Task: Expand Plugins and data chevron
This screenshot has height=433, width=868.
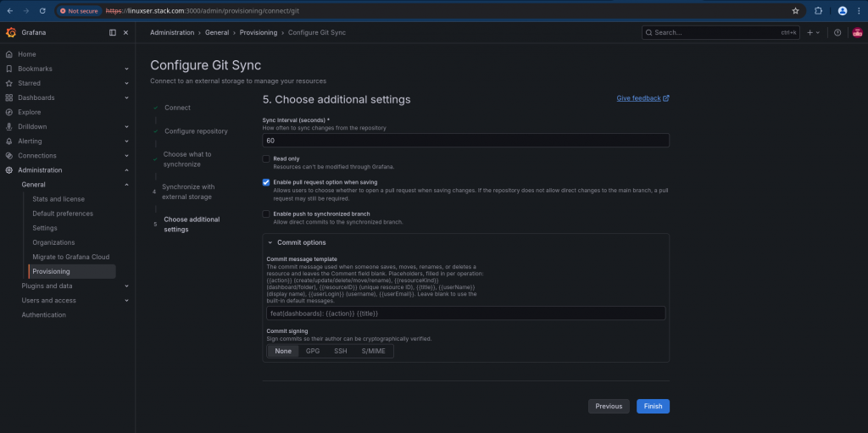Action: (126, 286)
